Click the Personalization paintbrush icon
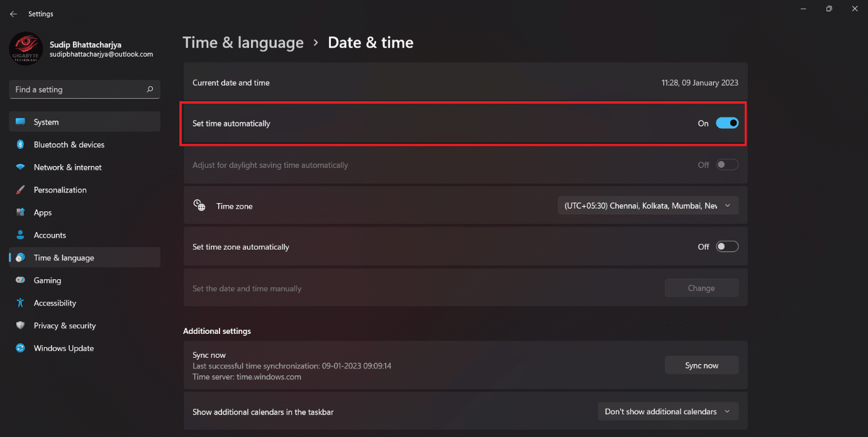This screenshot has height=437, width=868. coord(20,189)
